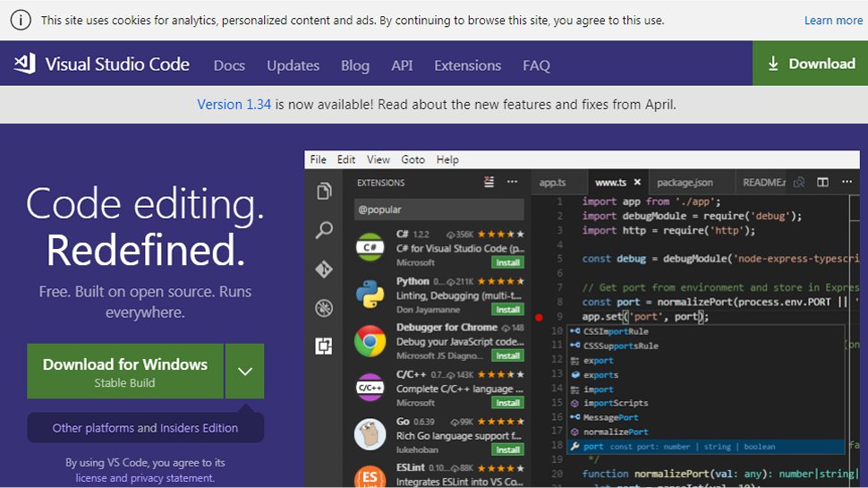The width and height of the screenshot is (868, 488).
Task: Open the FAQ navigation item
Action: (536, 65)
